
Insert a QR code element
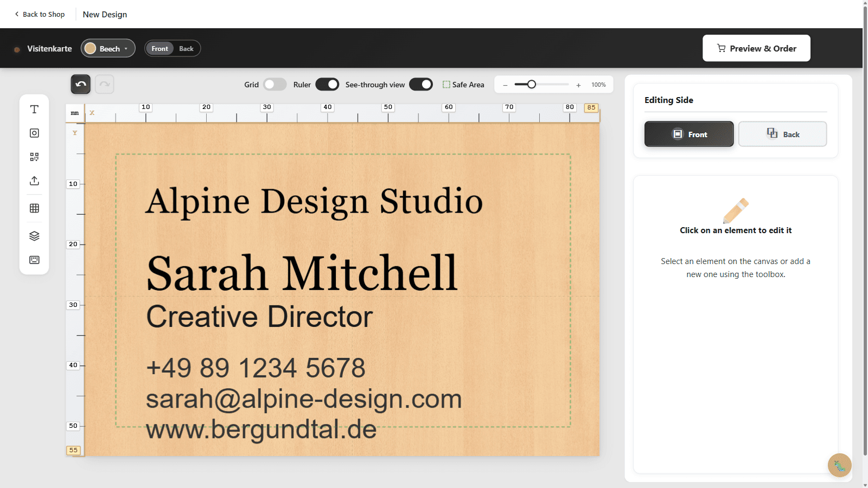click(34, 157)
